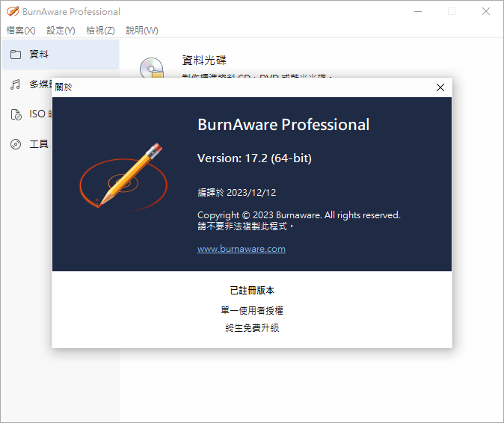Click the 已註冊版本 registered label
The image size is (504, 423).
tap(252, 291)
